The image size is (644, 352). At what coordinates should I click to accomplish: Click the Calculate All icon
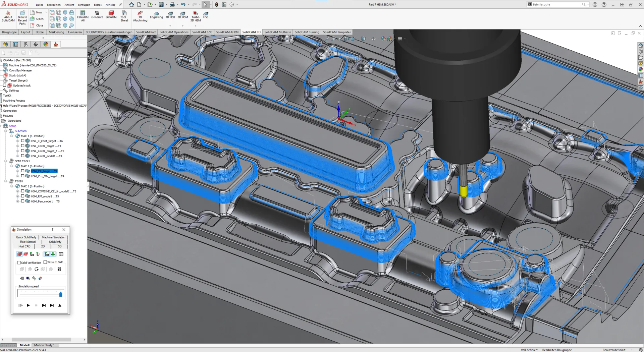83,16
